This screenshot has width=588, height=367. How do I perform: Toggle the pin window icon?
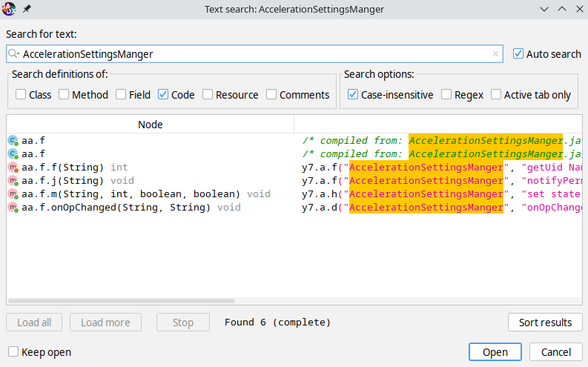coord(27,9)
